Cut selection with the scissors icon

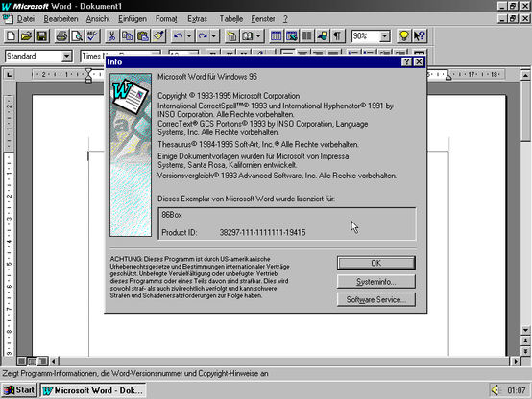112,35
